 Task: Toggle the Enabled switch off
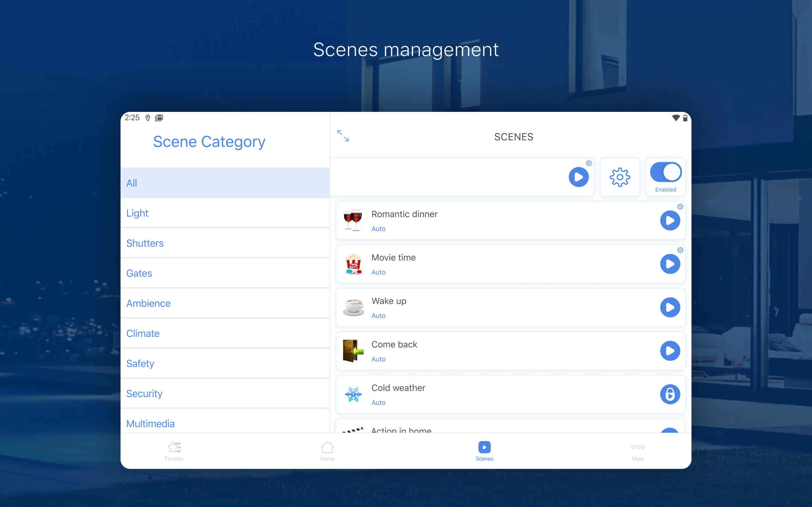click(666, 172)
